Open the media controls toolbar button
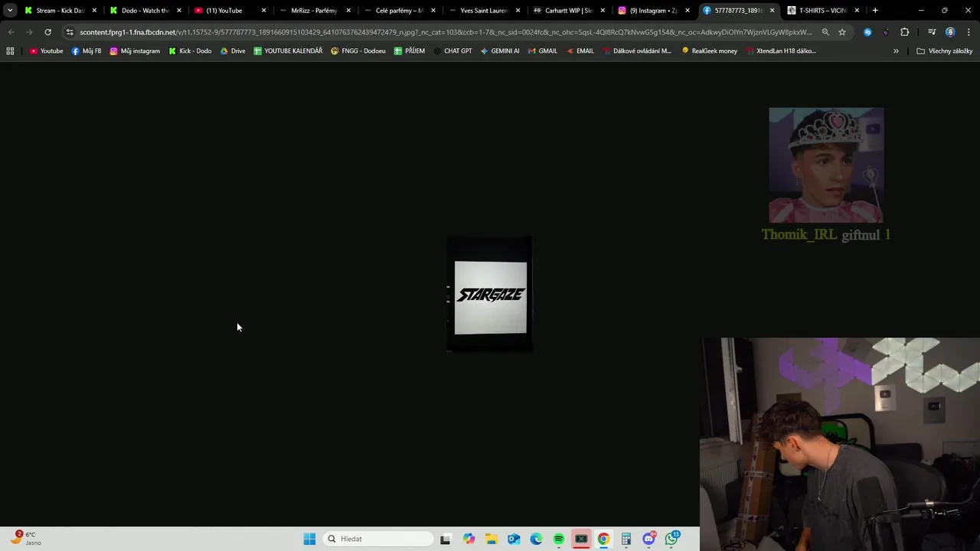Image resolution: width=980 pixels, height=551 pixels. point(932,32)
